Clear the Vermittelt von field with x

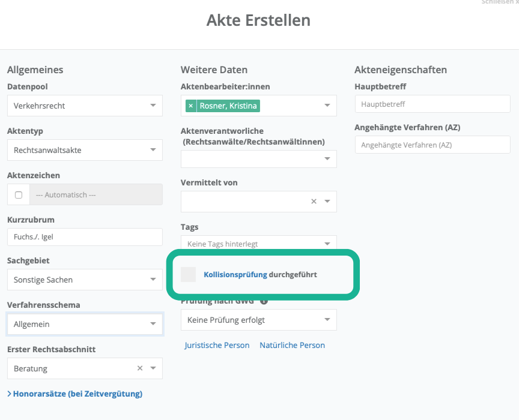tap(314, 202)
